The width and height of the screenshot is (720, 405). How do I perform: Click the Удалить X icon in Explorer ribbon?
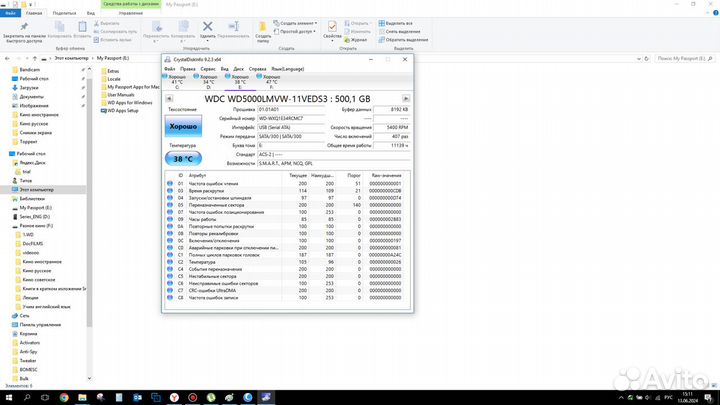(x=208, y=27)
